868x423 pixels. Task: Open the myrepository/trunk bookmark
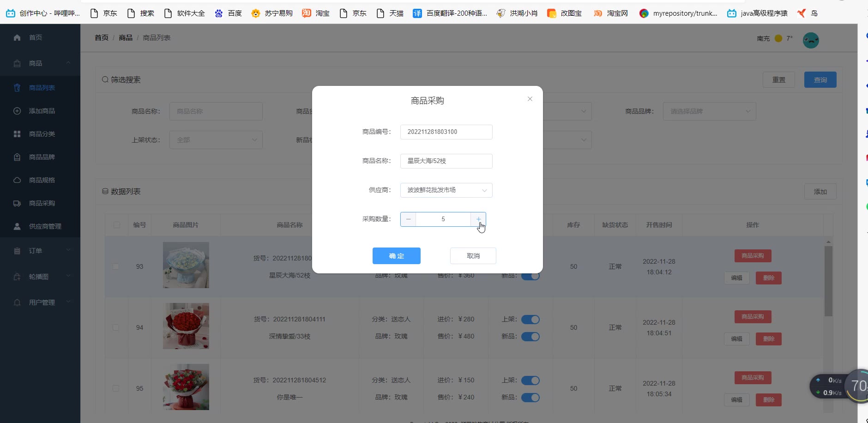678,13
